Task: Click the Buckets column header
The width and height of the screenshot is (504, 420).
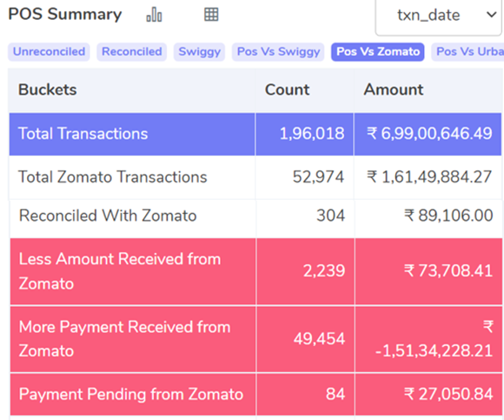Action: (x=48, y=90)
